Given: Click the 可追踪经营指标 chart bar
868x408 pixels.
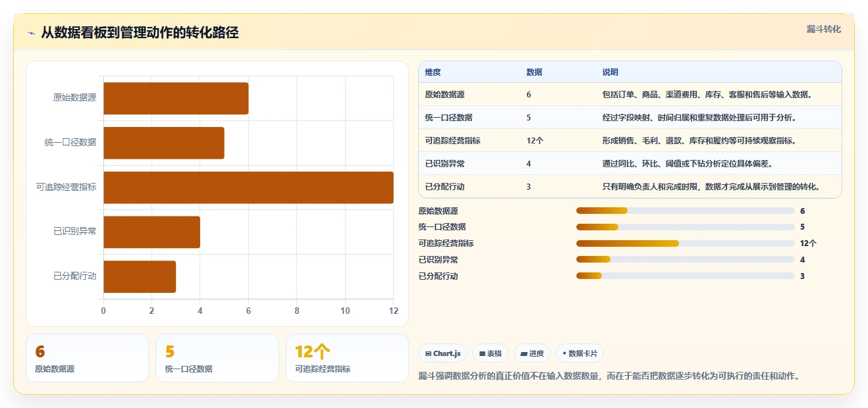Looking at the screenshot, I should [x=248, y=188].
